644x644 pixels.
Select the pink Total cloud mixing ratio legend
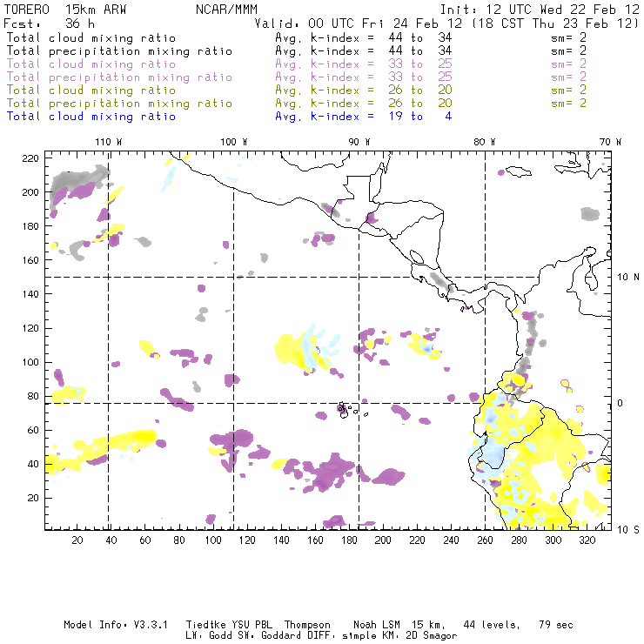point(91,64)
